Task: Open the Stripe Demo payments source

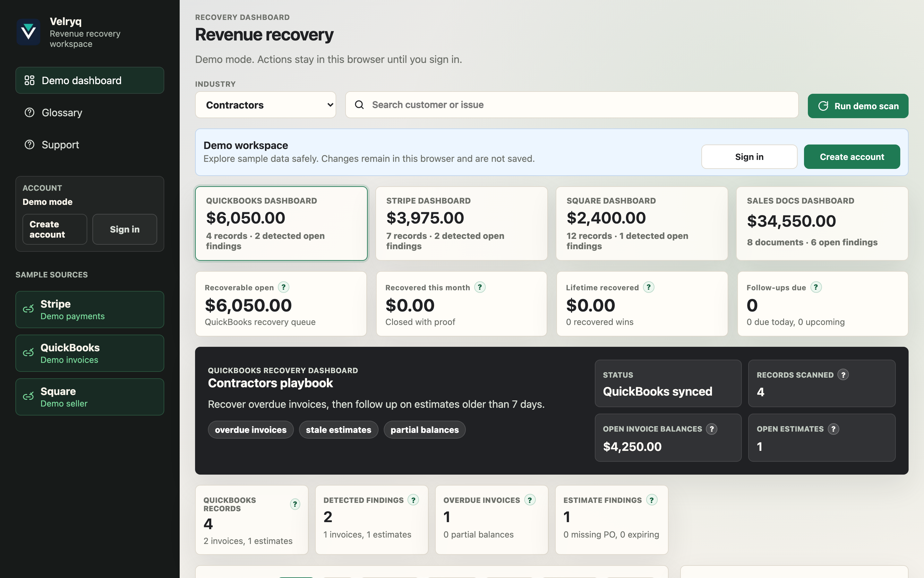Action: click(90, 310)
